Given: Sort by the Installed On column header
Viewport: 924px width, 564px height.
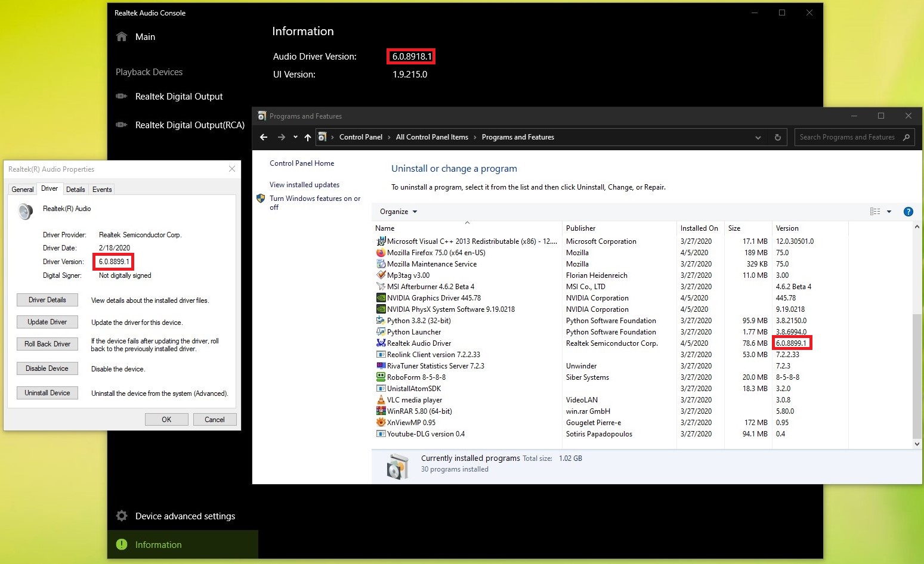Looking at the screenshot, I should click(700, 228).
